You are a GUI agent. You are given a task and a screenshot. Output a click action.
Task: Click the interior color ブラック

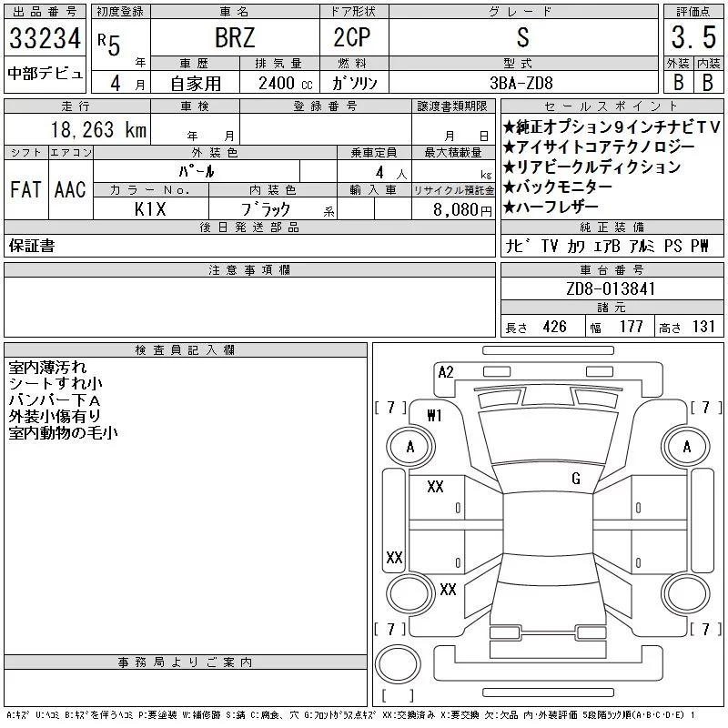click(266, 209)
